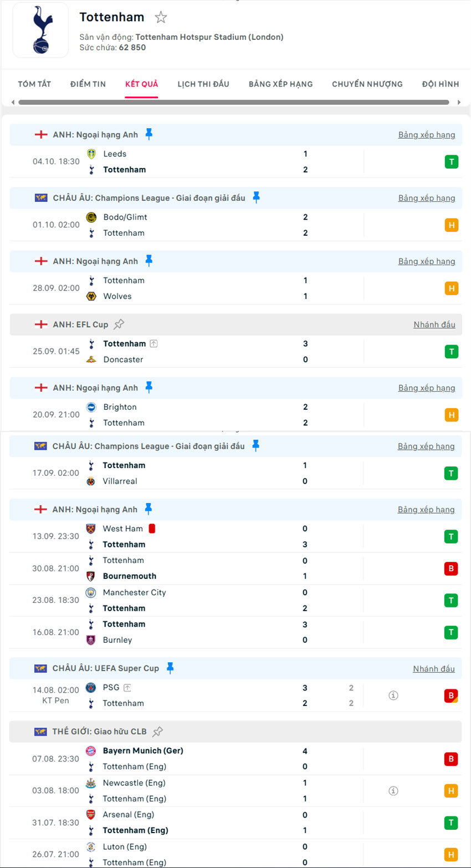Click the green T badge for Leeds match

[x=452, y=162]
